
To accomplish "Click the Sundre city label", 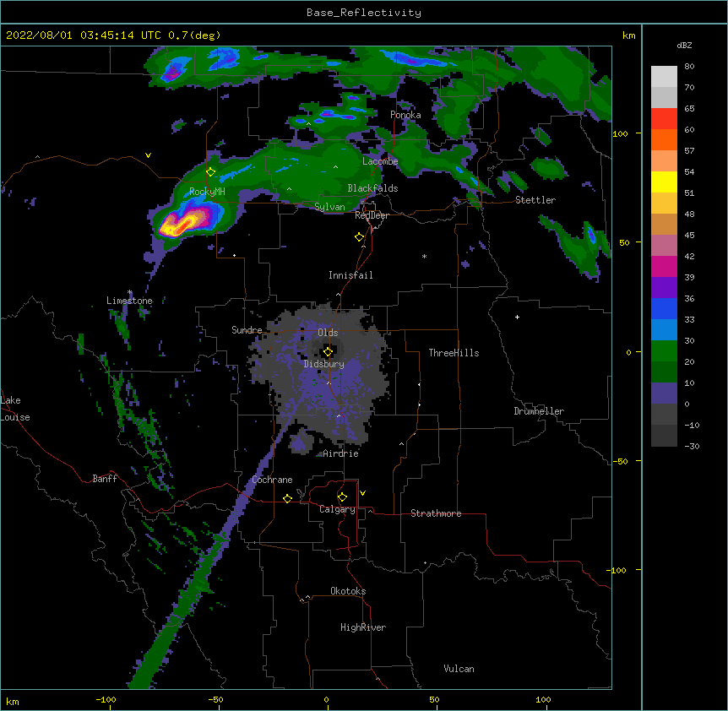I will 247,330.
